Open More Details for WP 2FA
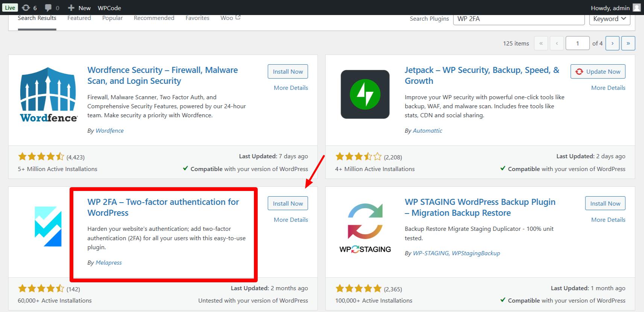644x312 pixels. (x=291, y=220)
